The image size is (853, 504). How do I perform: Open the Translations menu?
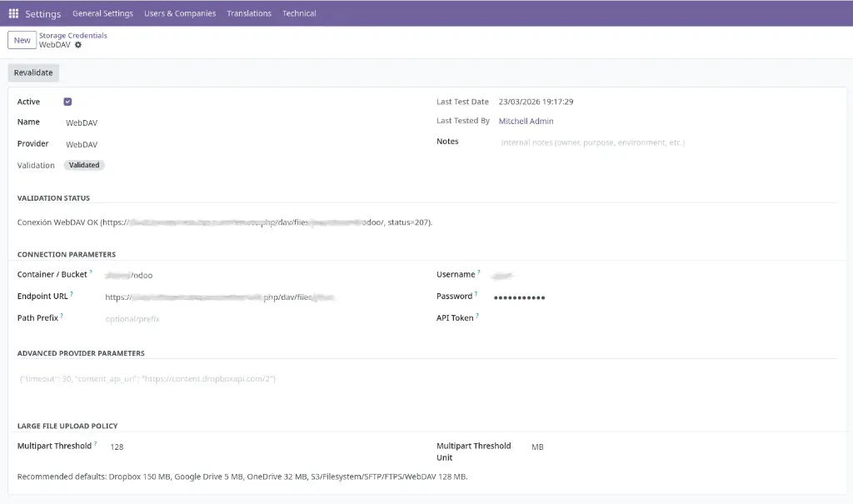tap(249, 13)
